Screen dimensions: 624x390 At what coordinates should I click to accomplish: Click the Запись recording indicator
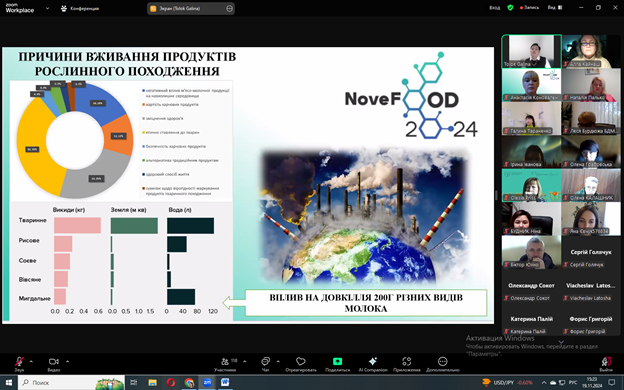pyautogui.click(x=529, y=8)
